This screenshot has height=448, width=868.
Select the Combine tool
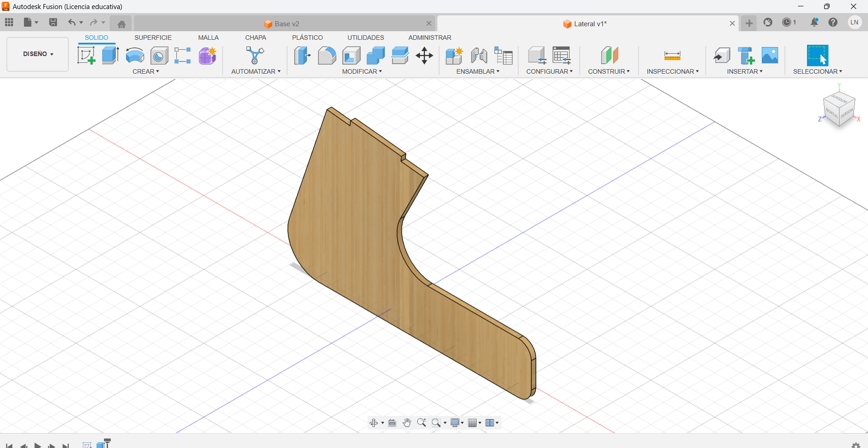tap(376, 56)
